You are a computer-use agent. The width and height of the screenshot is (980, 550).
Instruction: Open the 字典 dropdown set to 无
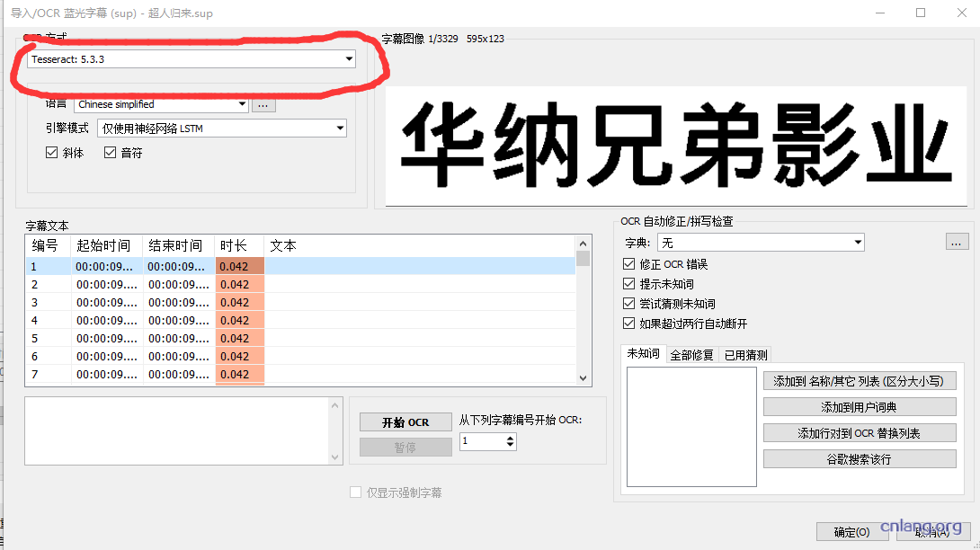[761, 243]
